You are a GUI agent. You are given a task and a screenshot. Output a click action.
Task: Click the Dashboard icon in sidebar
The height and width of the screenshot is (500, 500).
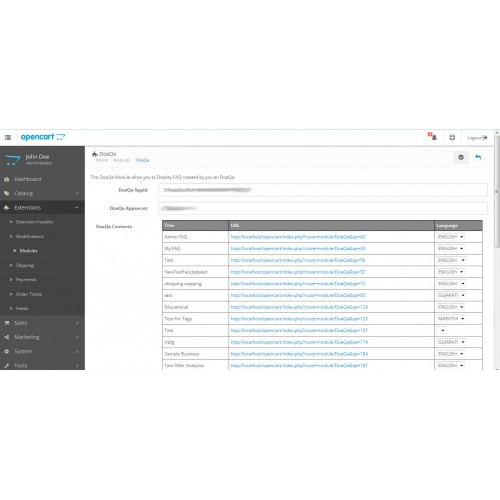(7, 179)
